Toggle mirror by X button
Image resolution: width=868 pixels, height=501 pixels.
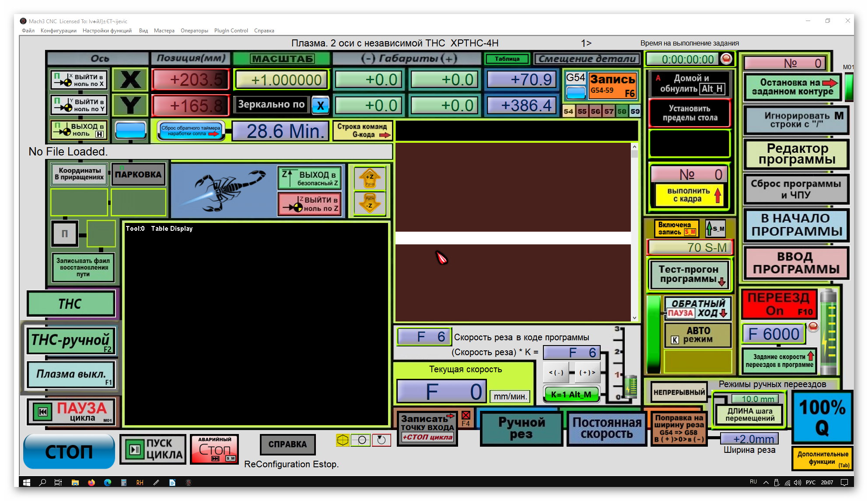[x=321, y=106]
